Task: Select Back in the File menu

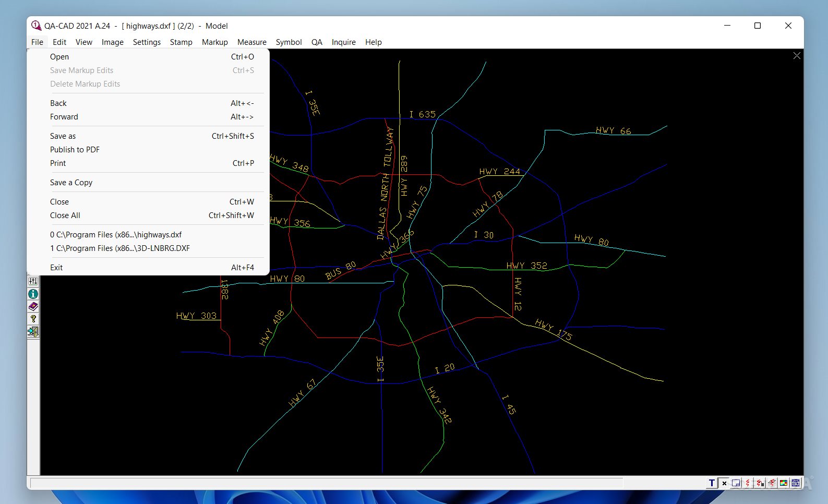Action: 148,103
